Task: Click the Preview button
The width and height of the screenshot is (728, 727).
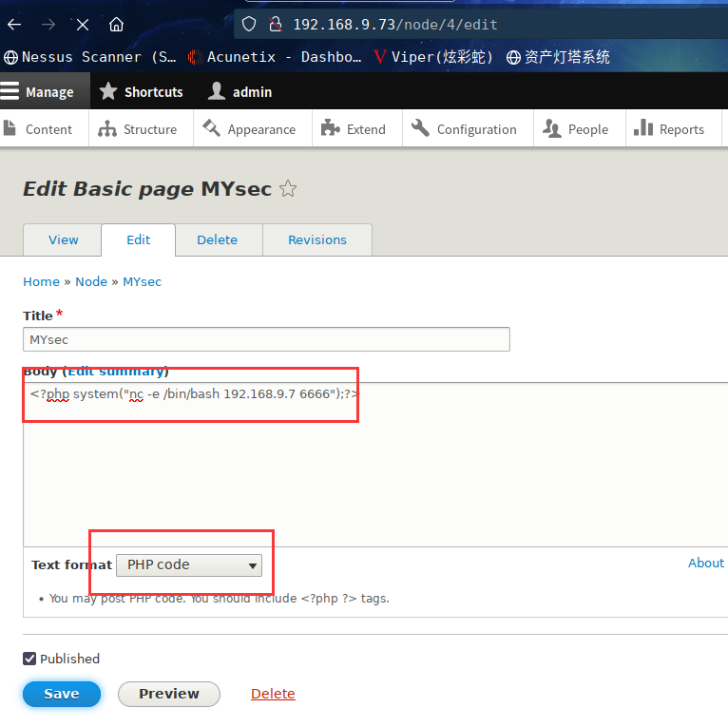Action: (x=169, y=694)
